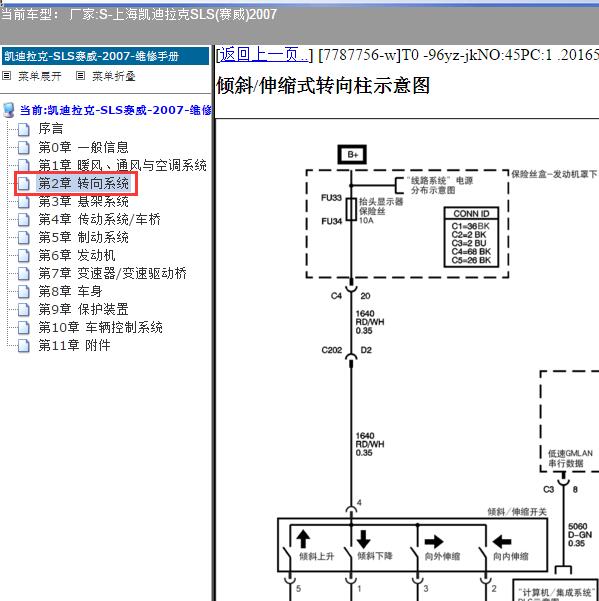
Task: Click the 倾斜/伸缩开关 label
Action: (x=517, y=512)
